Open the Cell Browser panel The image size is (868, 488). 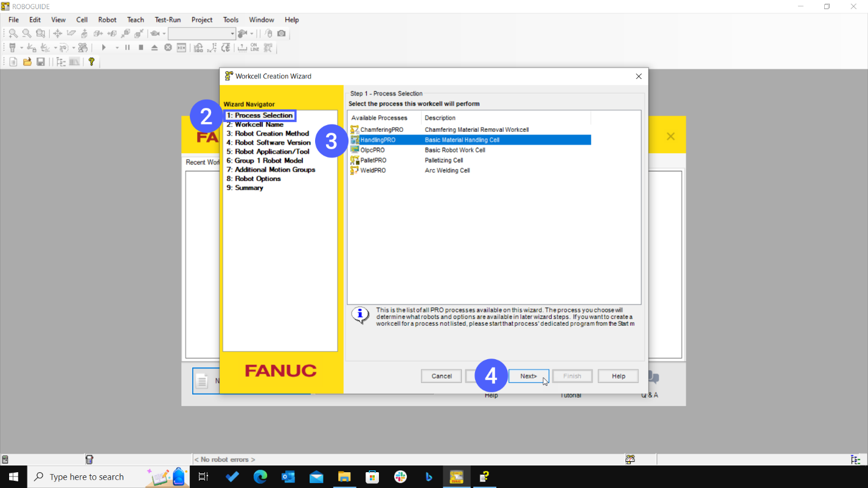(61, 61)
